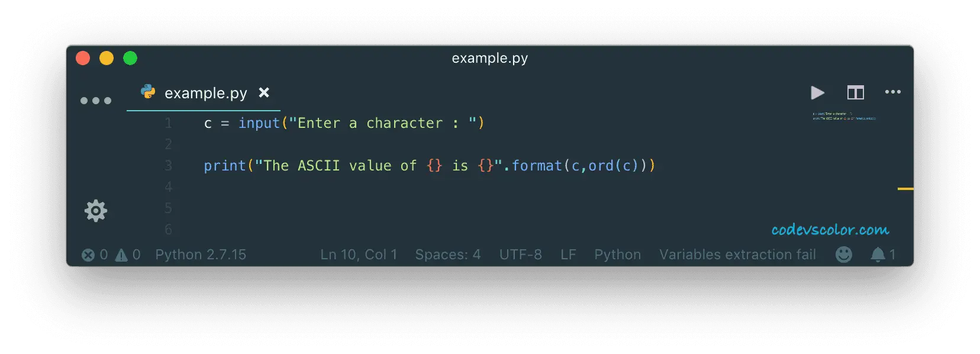Run the Python file with play icon
The image size is (980, 354).
pos(817,93)
